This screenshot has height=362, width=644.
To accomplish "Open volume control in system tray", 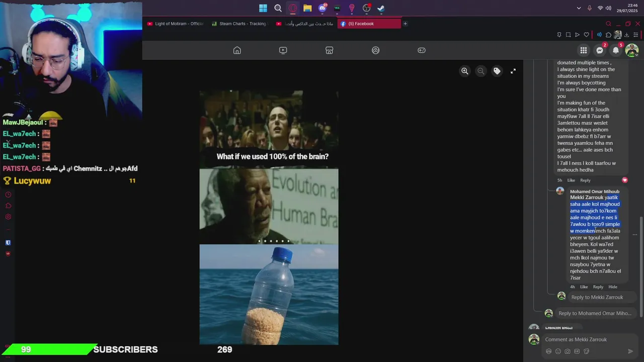I will pos(608,8).
